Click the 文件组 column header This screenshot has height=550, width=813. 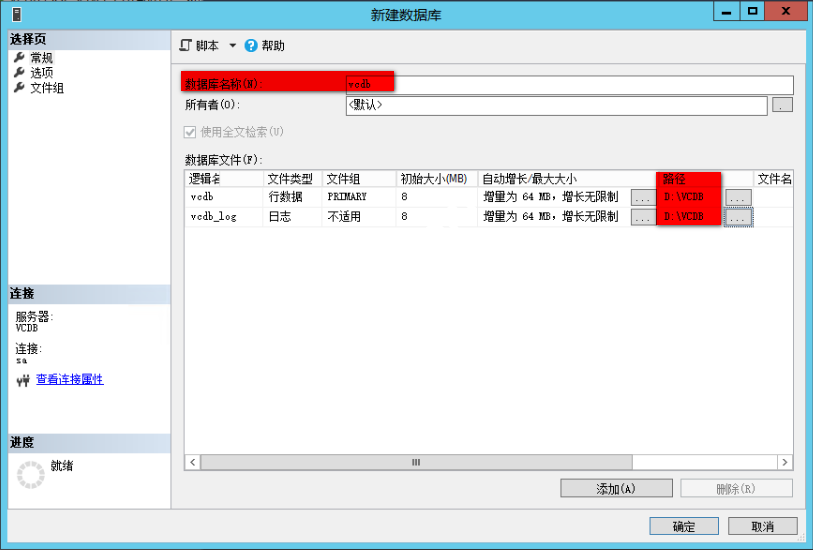[x=359, y=179]
